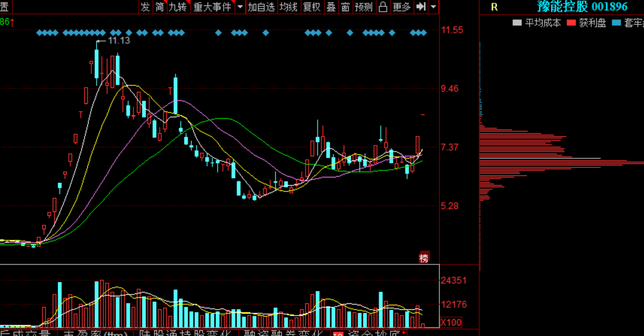Expand the dropdown arrow at the toolbar's end
Image resolution: width=644 pixels, height=336 pixels.
click(434, 7)
